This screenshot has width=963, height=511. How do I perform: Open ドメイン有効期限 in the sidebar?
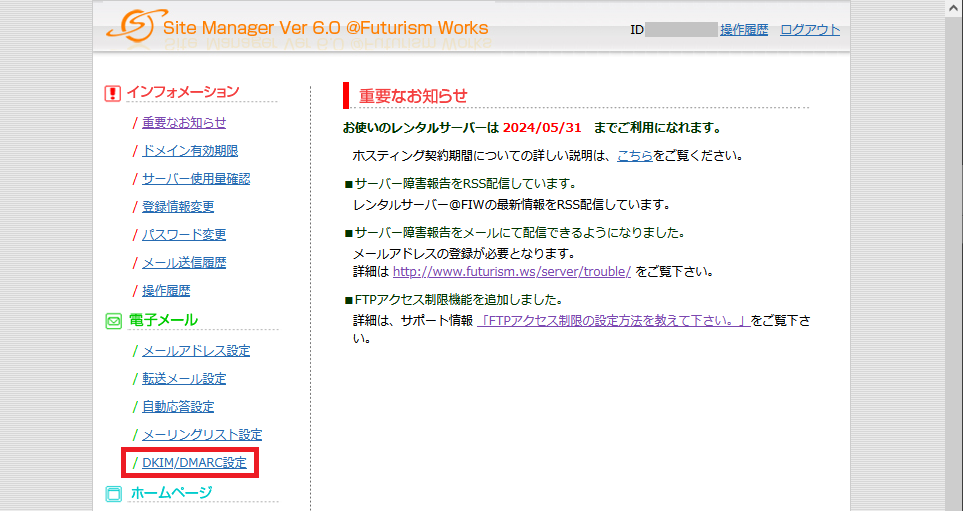click(x=190, y=151)
